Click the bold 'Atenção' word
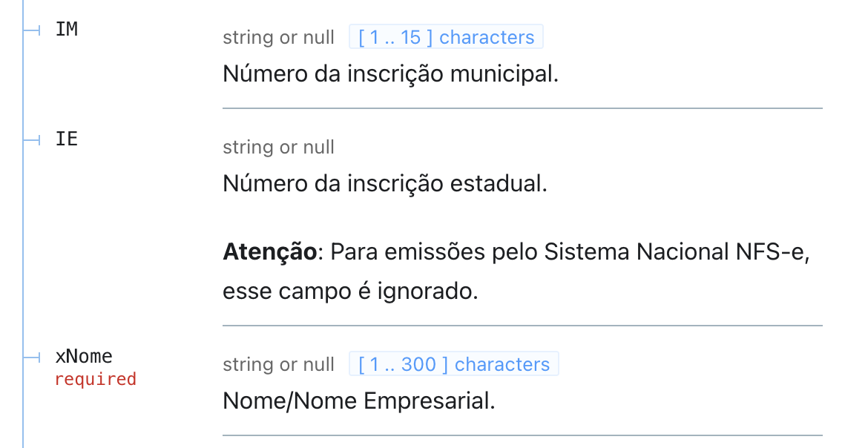 pos(269,252)
